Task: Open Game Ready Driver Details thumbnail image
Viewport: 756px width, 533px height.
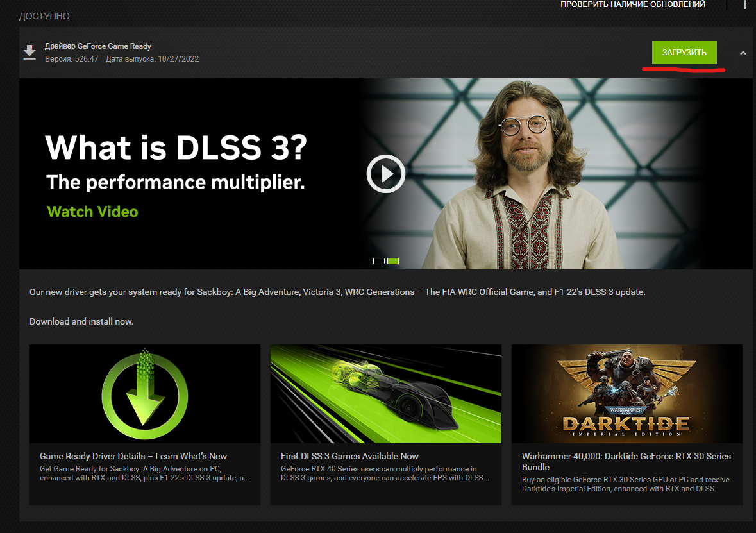Action: click(145, 394)
